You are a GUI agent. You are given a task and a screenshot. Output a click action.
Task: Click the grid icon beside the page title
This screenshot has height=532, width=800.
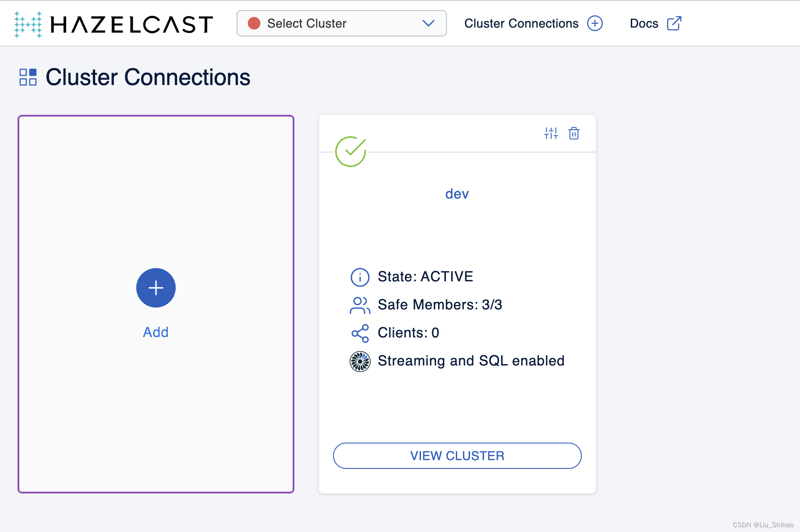point(28,77)
